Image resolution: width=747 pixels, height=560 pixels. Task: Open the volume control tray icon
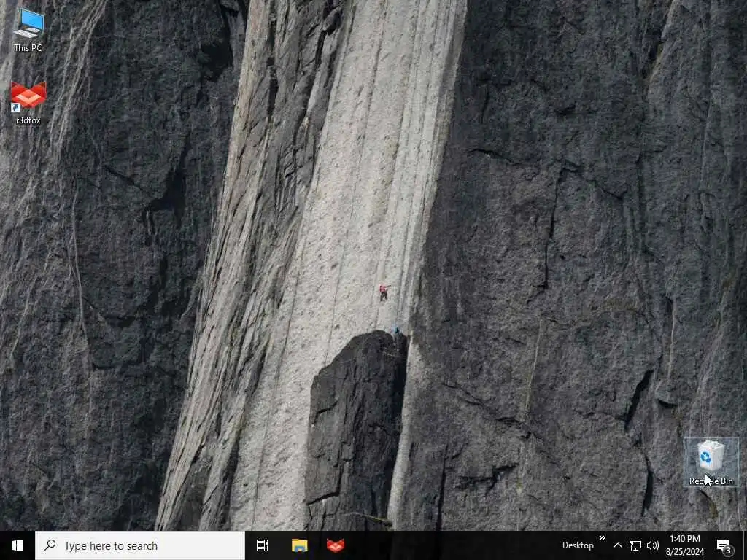653,545
